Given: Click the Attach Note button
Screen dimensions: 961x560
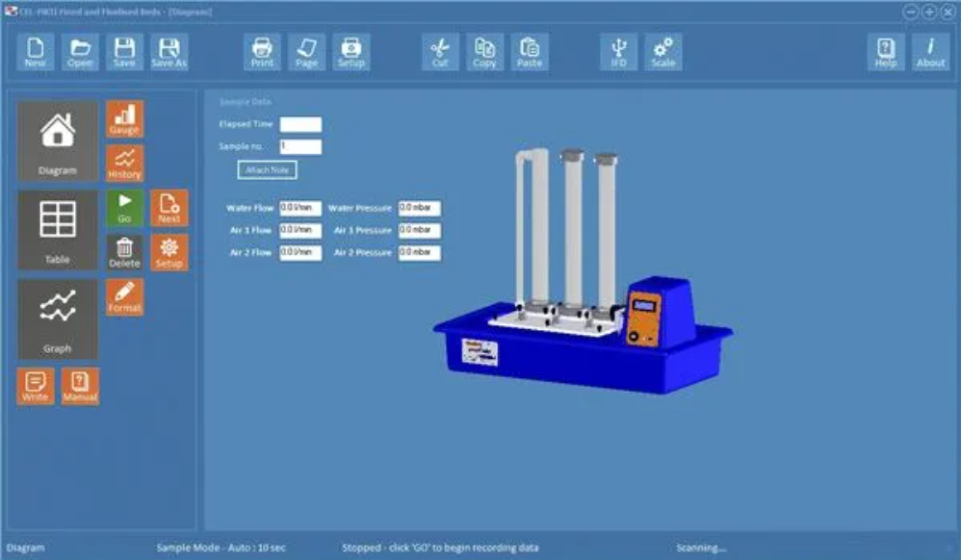Looking at the screenshot, I should (x=267, y=169).
